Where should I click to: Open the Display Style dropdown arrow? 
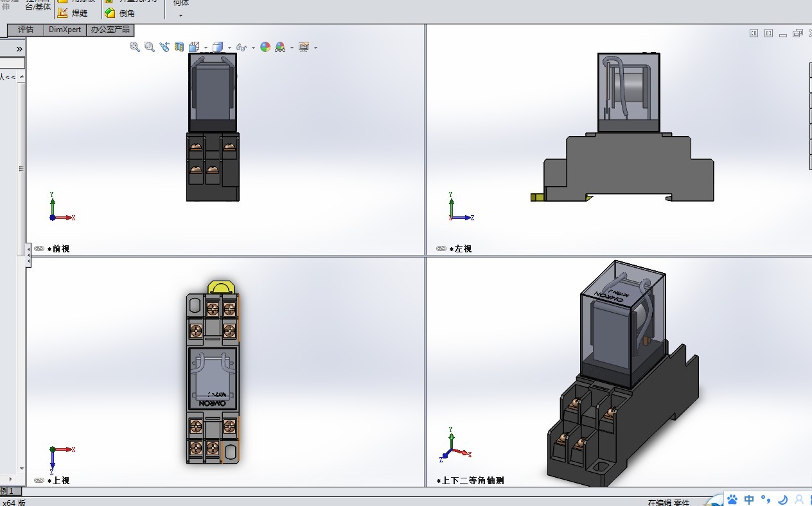coord(229,48)
